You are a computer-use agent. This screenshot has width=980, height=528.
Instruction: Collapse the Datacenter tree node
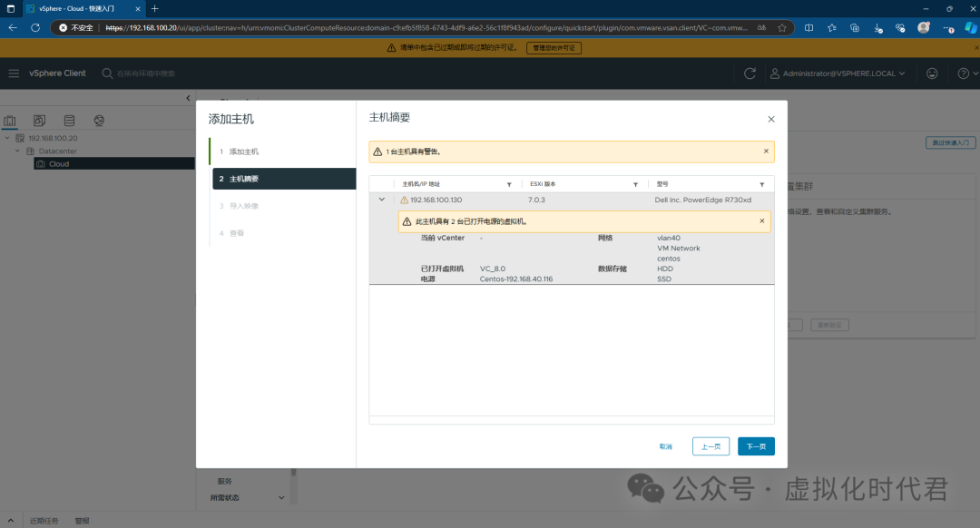[17, 152]
